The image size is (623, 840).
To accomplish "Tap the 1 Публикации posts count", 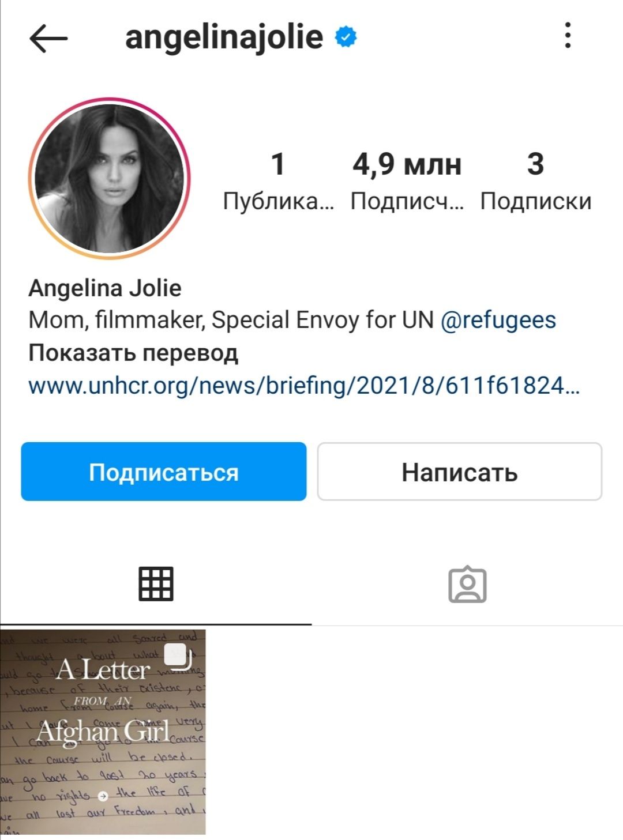I will tap(278, 181).
